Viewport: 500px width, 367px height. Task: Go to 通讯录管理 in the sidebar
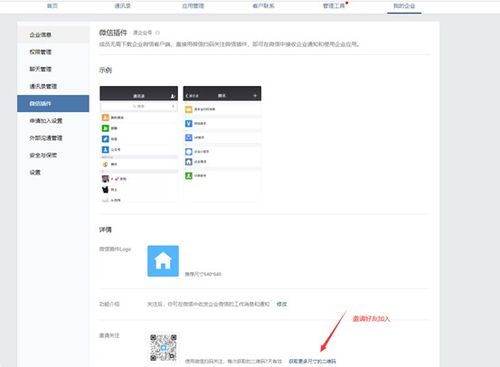53,86
